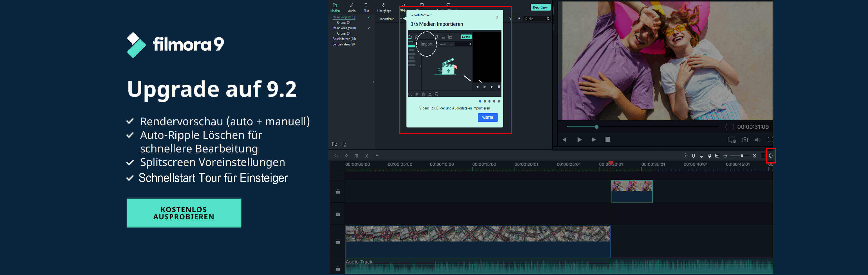This screenshot has width=868, height=275.
Task: Collapse the Meine Vorlagen chevron
Action: tap(368, 28)
